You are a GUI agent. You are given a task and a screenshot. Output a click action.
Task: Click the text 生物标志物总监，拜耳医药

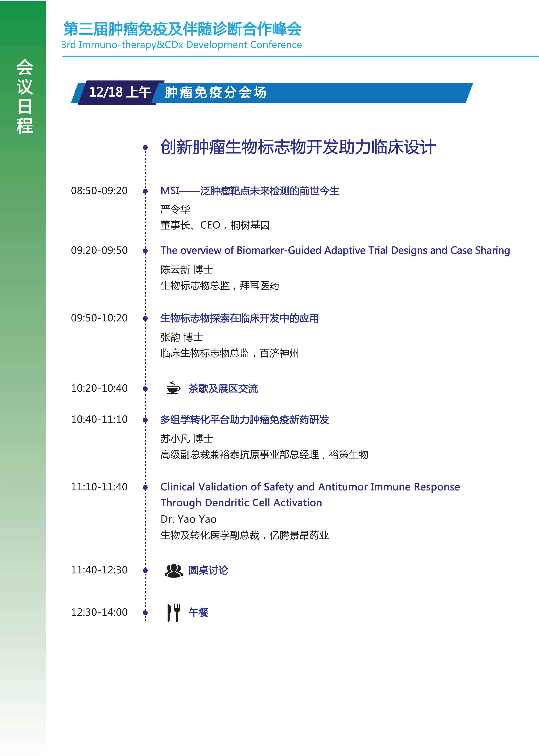click(220, 285)
